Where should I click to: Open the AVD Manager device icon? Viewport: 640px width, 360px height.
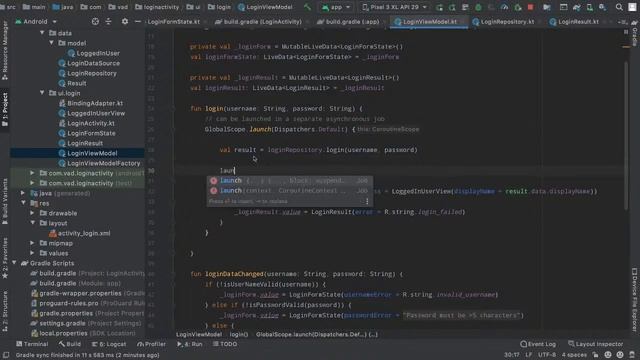click(589, 7)
